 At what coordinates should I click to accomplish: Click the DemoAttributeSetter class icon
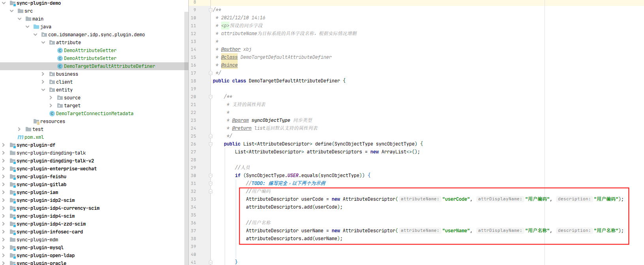(60, 58)
